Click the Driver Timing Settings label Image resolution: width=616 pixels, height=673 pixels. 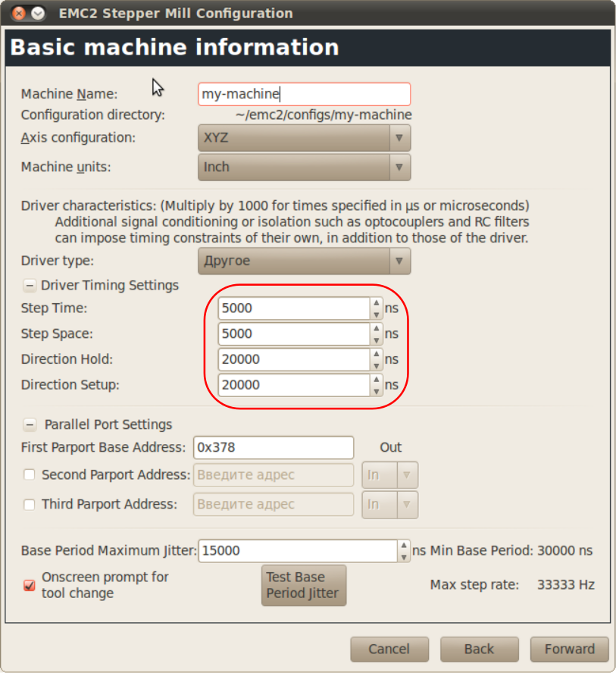[110, 286]
